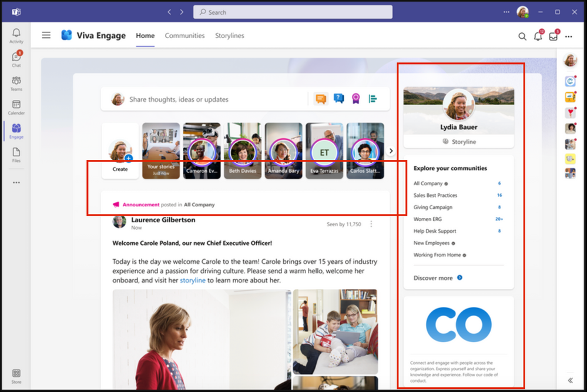View Amanda Bary's story
This screenshot has height=392, width=587.
click(283, 151)
